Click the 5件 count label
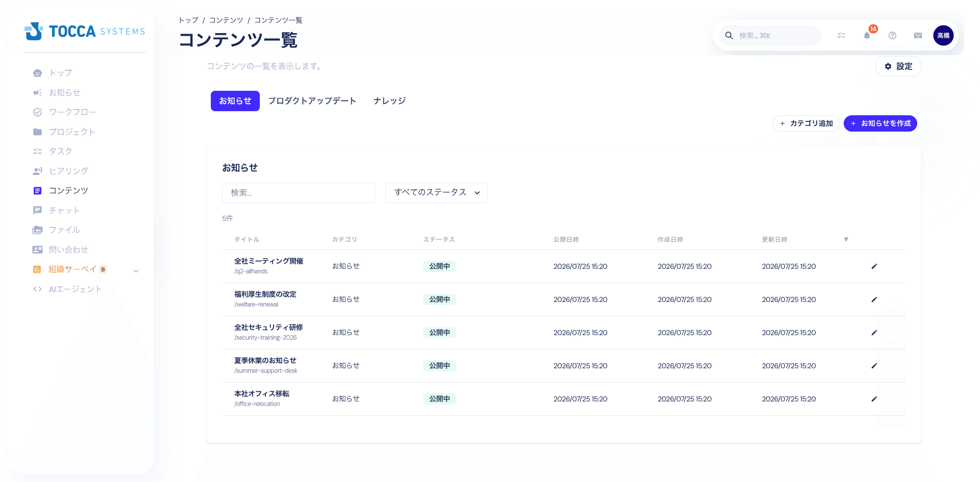The height and width of the screenshot is (482, 980). pos(228,218)
